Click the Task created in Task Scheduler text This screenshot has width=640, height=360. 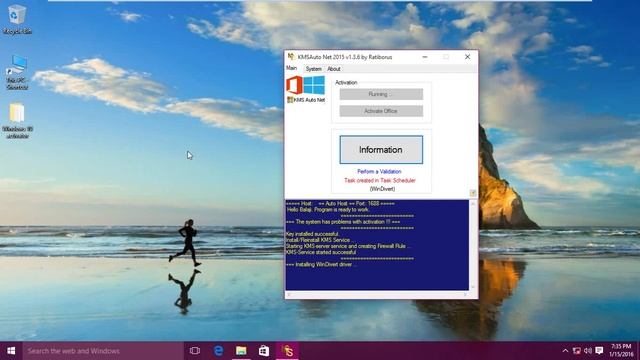coord(380,180)
